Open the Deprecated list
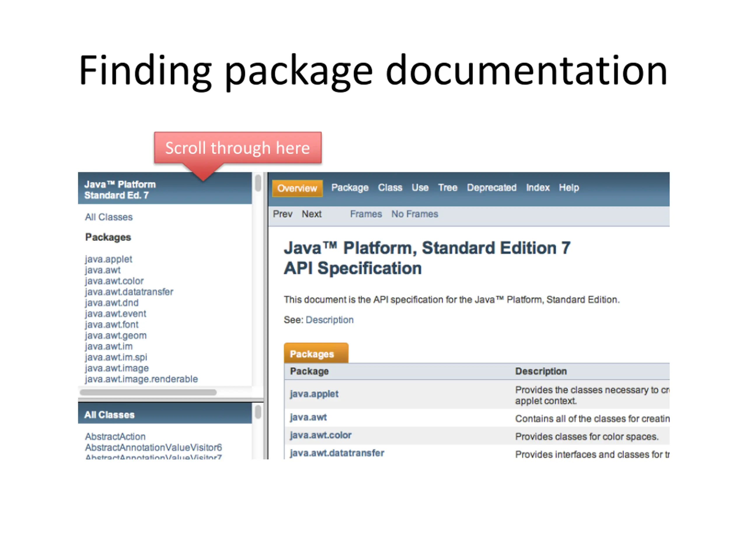 491,188
